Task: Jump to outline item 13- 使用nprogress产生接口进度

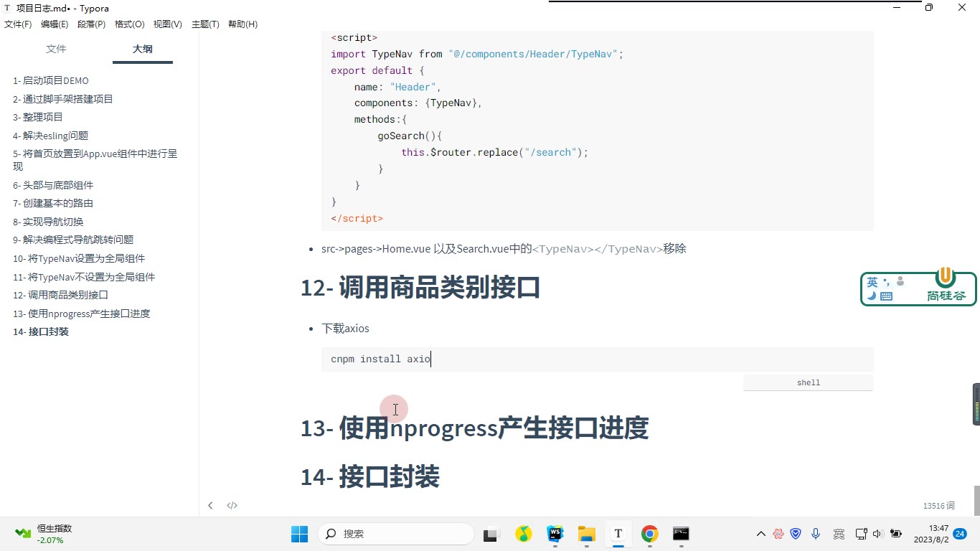Action: click(x=82, y=314)
